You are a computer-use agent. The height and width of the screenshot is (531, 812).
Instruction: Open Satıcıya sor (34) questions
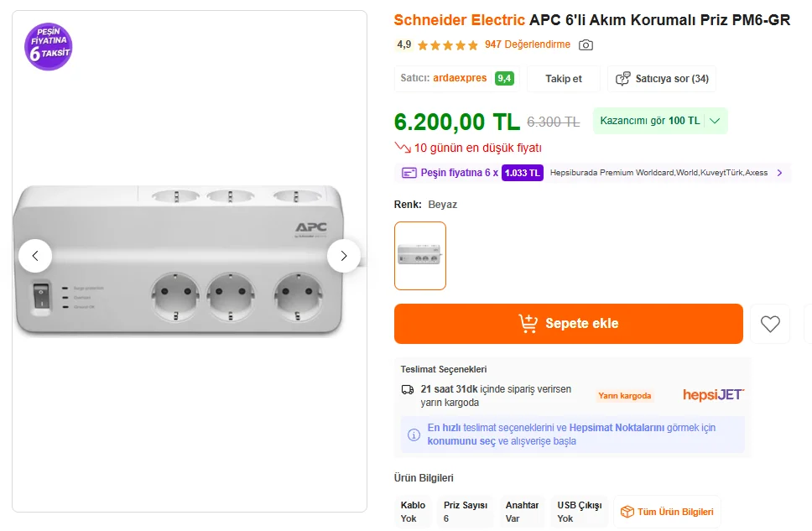pos(663,79)
